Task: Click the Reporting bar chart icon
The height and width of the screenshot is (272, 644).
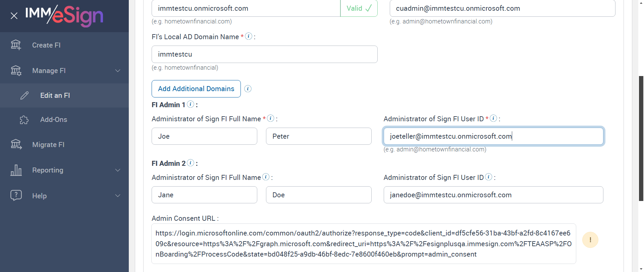Action: [16, 170]
